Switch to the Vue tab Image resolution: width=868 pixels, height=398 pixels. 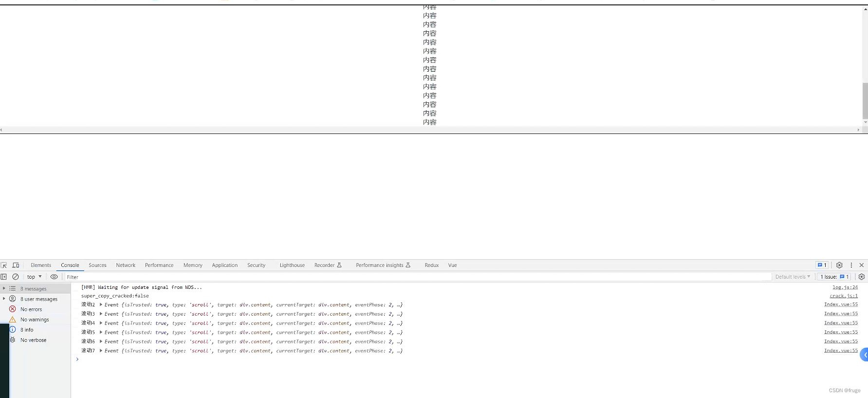[x=453, y=265]
